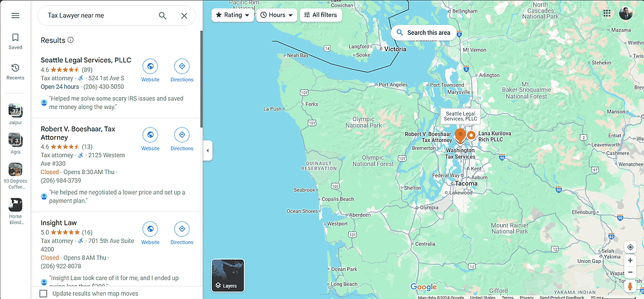644x299 pixels.
Task: Get Directions to Robert V. Boeshaar
Action: coord(182,135)
